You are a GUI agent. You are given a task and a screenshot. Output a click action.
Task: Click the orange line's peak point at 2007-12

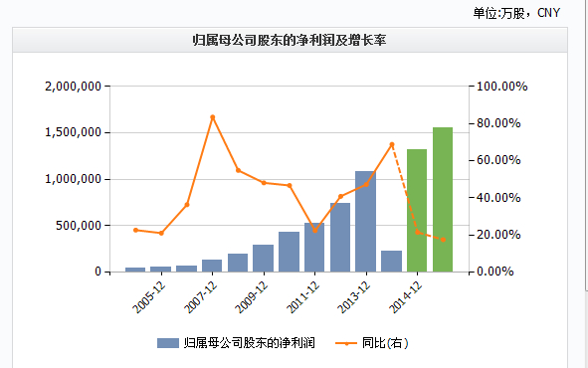[x=213, y=117]
